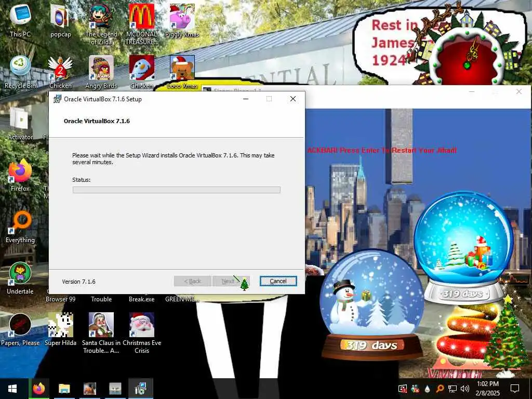
Task: Click the Oracle VirtualBox 7.1.6 Setup title bar icon
Action: click(x=57, y=99)
